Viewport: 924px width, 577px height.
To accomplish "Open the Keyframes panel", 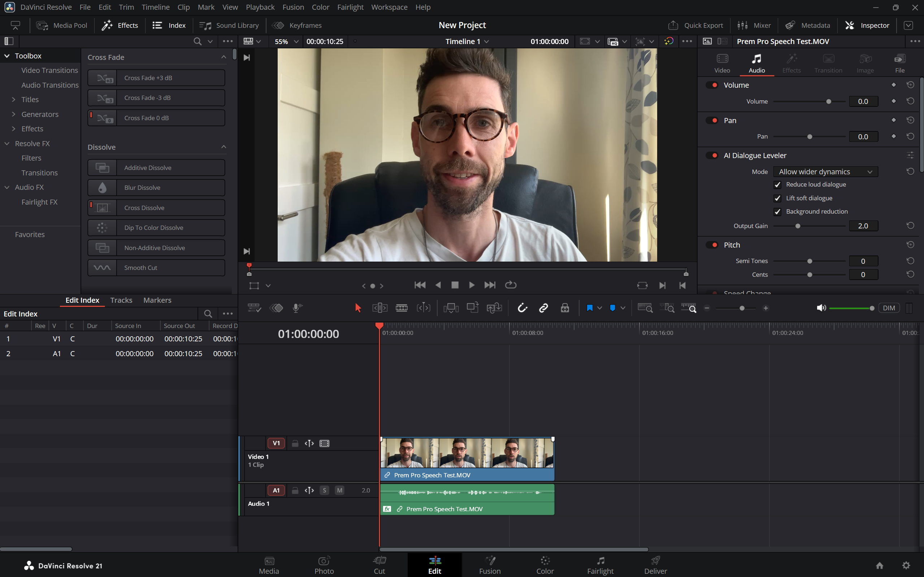I will click(297, 25).
